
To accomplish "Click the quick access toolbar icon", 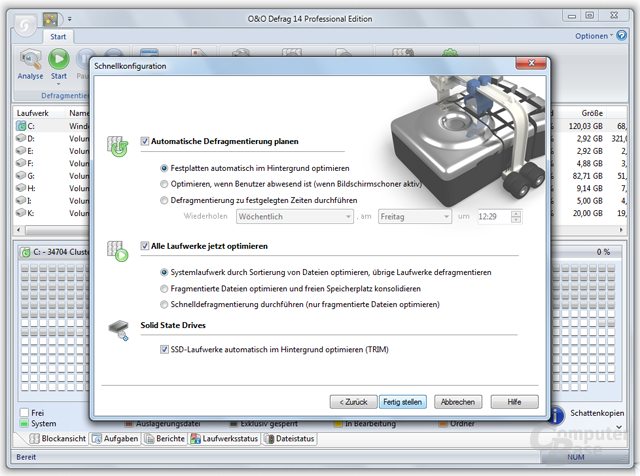I will [x=51, y=19].
